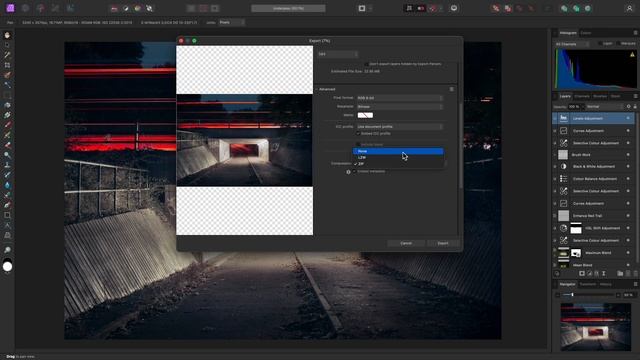Enable the histogram Layer checkbox
640x360 pixels.
coord(600,43)
